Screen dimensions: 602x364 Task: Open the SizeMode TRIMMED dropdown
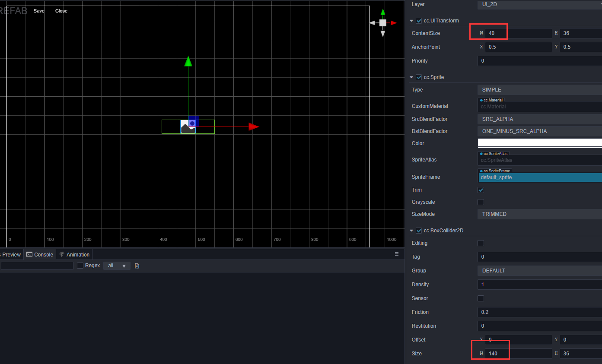(539, 214)
